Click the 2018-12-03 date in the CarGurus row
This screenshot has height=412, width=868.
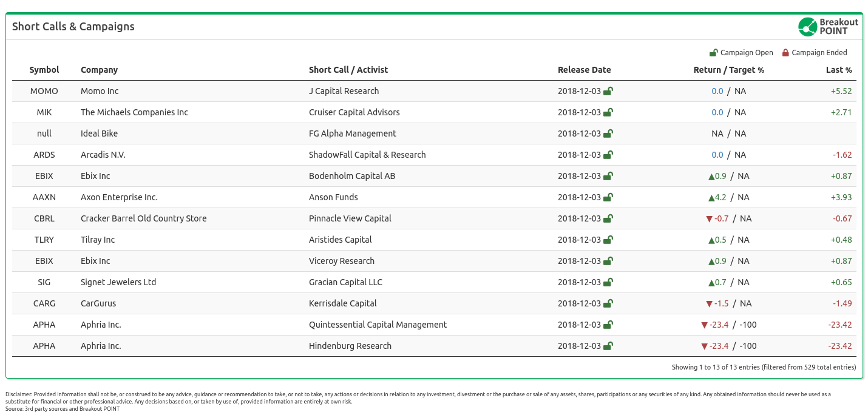tap(579, 303)
